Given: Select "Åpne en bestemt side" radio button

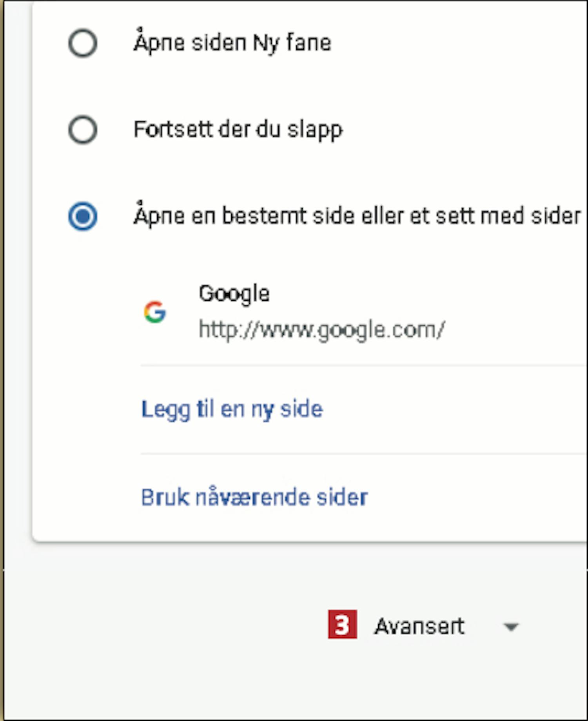Looking at the screenshot, I should (x=83, y=216).
